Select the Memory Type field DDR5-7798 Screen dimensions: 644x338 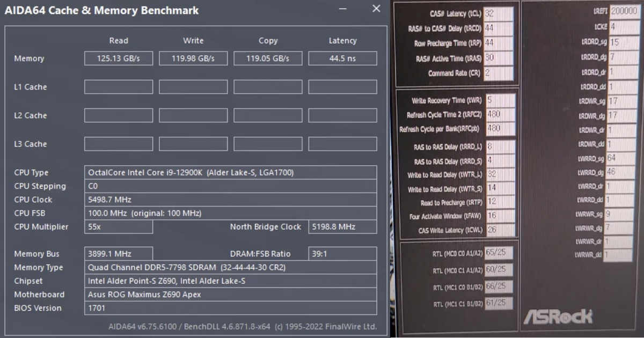[230, 267]
